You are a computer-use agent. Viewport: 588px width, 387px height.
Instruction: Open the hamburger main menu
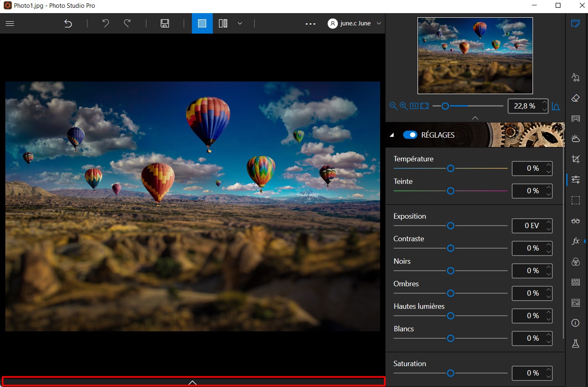[10, 23]
